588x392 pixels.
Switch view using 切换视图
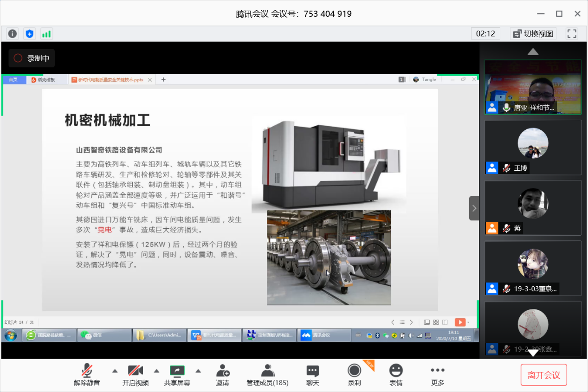click(533, 33)
